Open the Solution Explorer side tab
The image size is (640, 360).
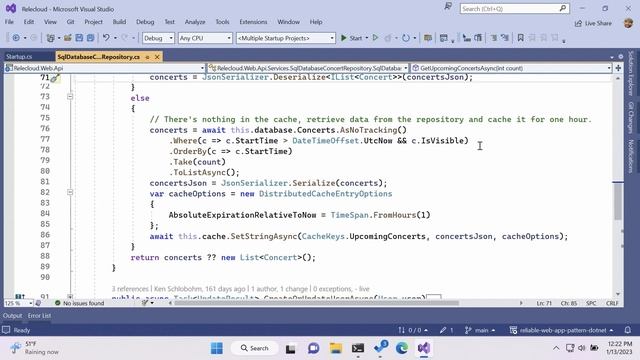click(631, 73)
